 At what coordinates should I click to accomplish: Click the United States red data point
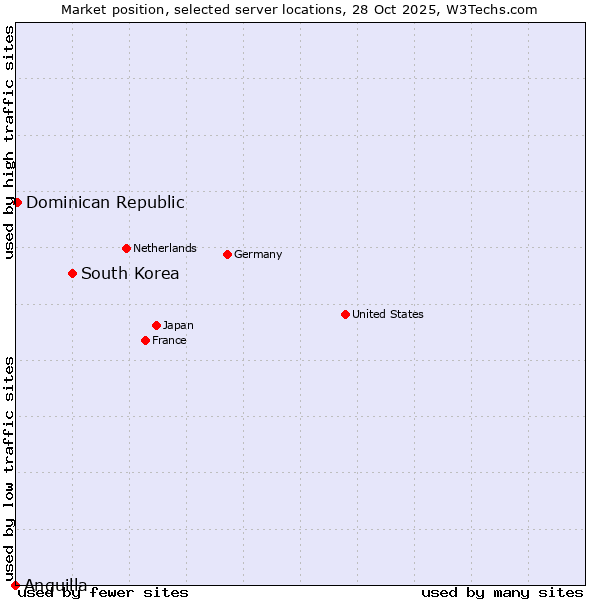click(x=345, y=314)
